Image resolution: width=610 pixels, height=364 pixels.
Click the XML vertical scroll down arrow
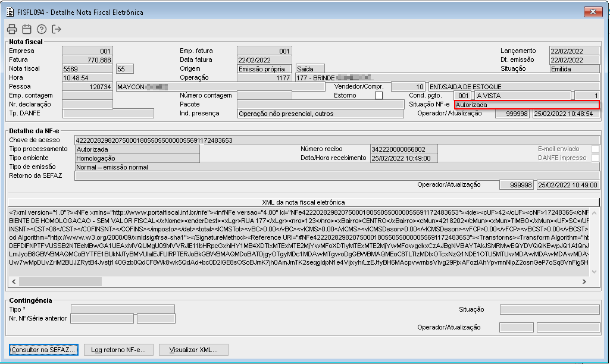point(594,271)
